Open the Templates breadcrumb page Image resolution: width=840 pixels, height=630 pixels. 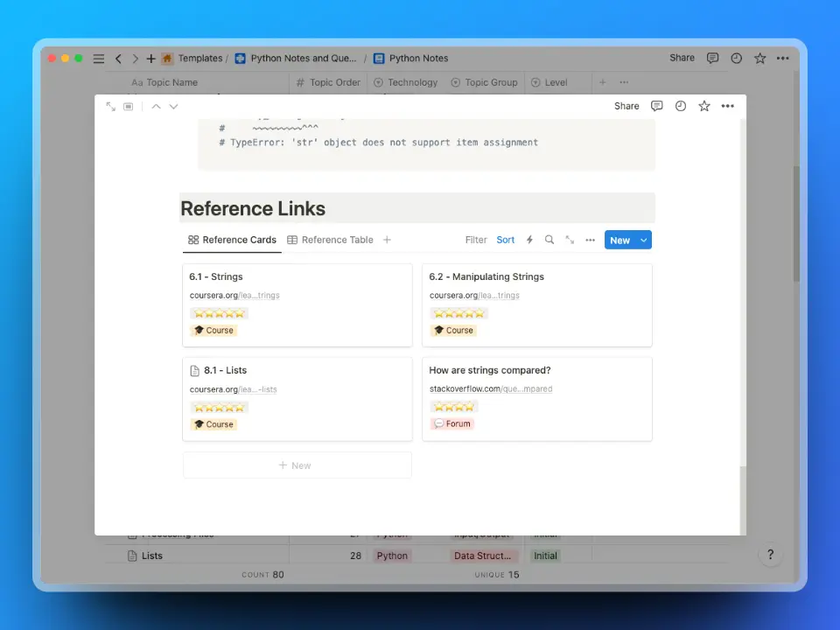coord(201,59)
